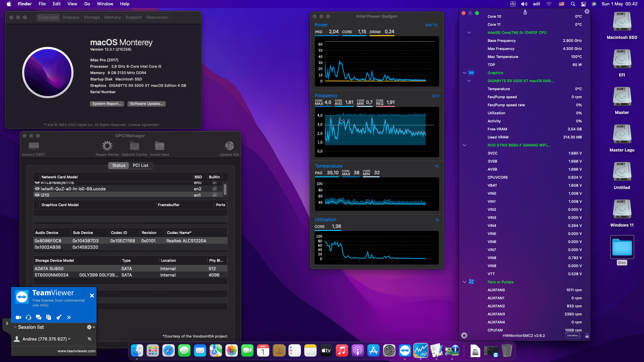Viewport: 644px width, 362px height.
Task: Collapse the Graphics group in HWMonitor
Action: pyautogui.click(x=465, y=73)
